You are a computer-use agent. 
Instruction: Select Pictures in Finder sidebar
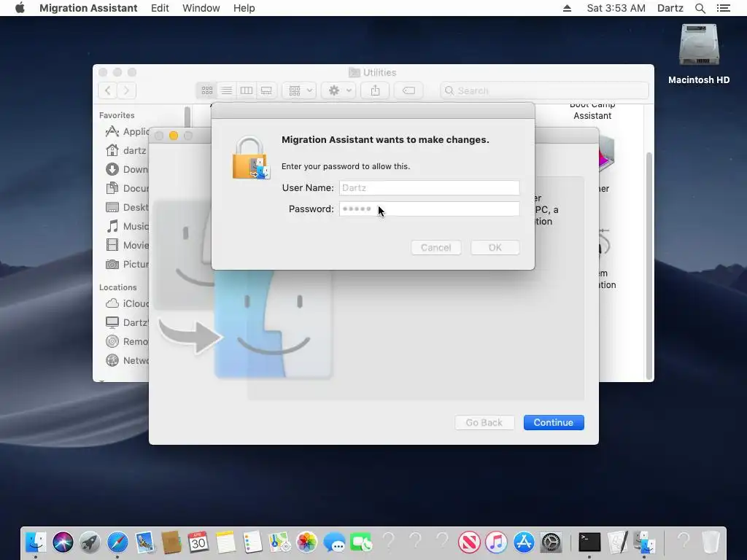(x=126, y=264)
